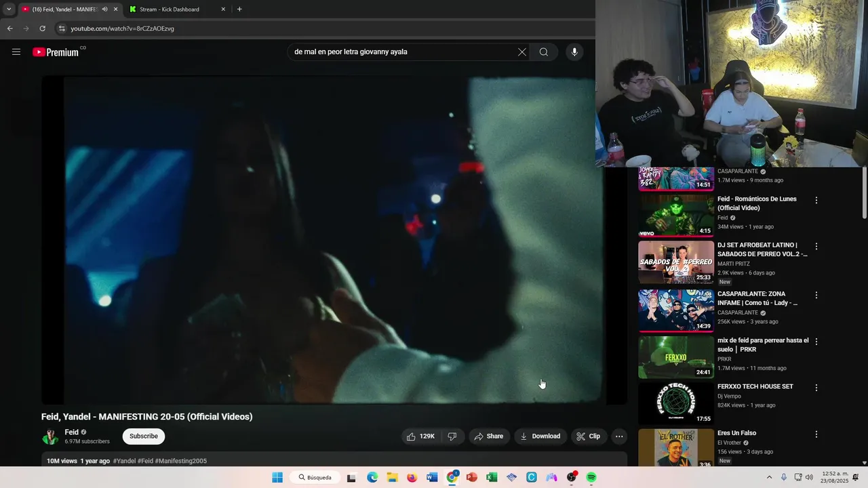Open options for DJ SET AFROBEAT LATINO
The image size is (868, 488).
[816, 246]
